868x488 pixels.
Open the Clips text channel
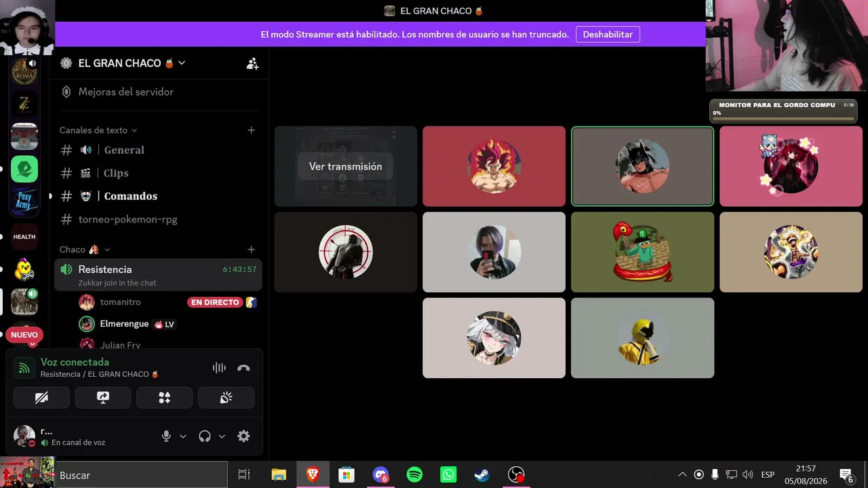click(158, 173)
